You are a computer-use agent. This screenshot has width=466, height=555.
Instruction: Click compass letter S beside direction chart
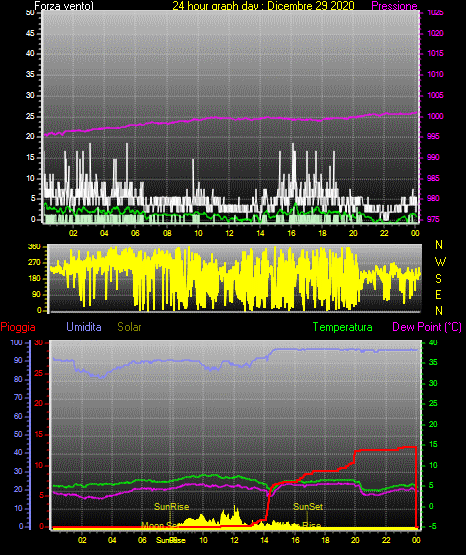(438, 279)
